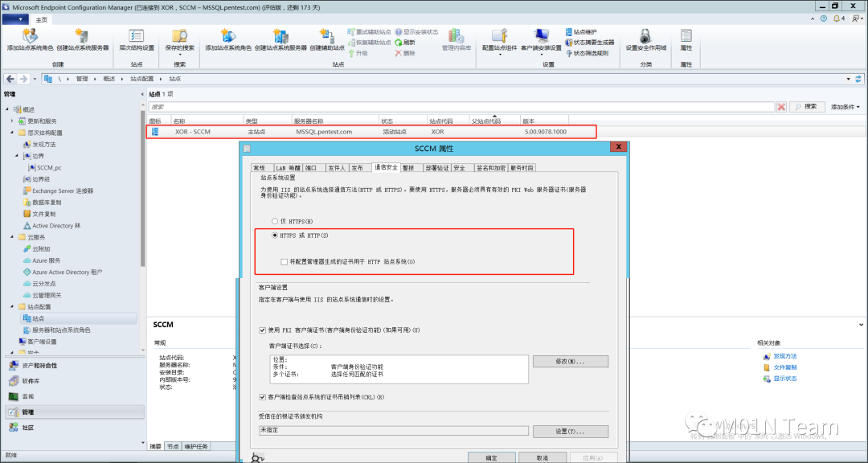
Task: Open the 显示状态 related link
Action: click(x=785, y=379)
